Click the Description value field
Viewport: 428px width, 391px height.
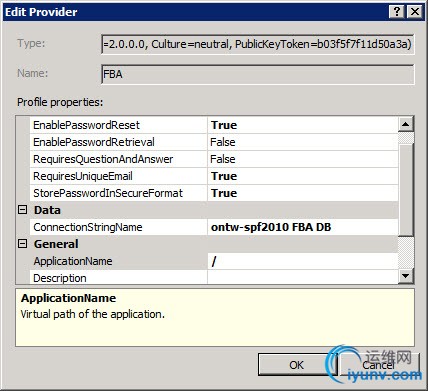(x=302, y=277)
